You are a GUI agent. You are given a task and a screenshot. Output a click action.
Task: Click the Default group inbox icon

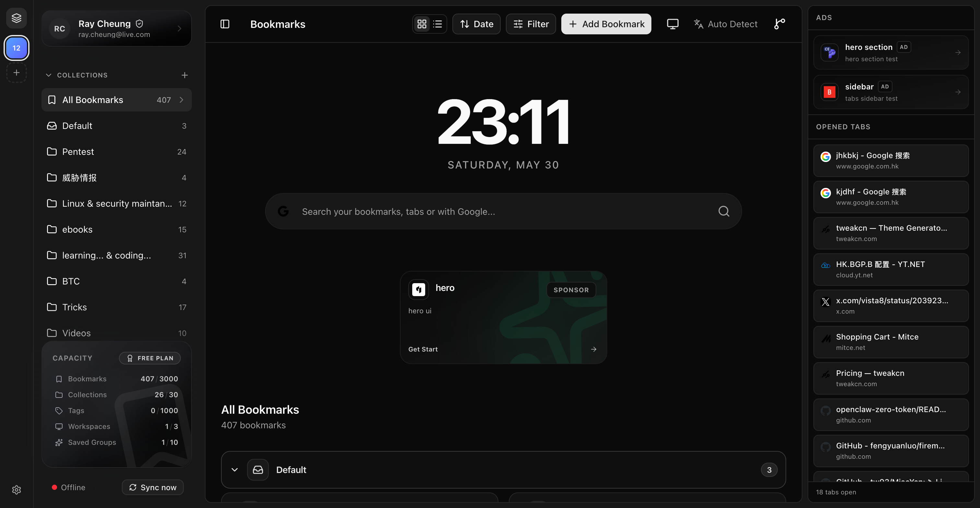pos(258,469)
